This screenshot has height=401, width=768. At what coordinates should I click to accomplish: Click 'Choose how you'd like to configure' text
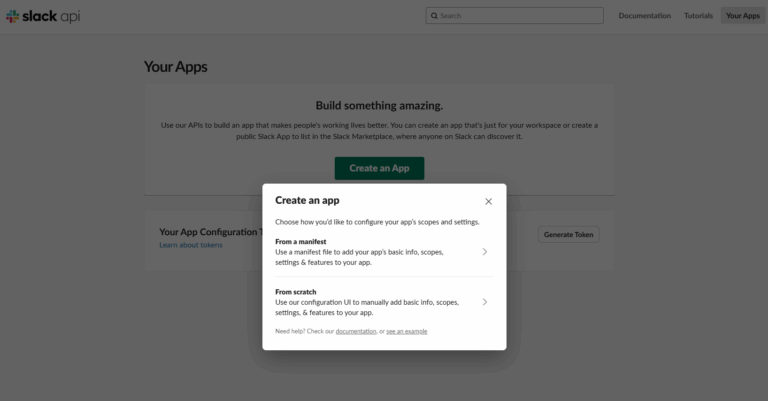coord(377,222)
